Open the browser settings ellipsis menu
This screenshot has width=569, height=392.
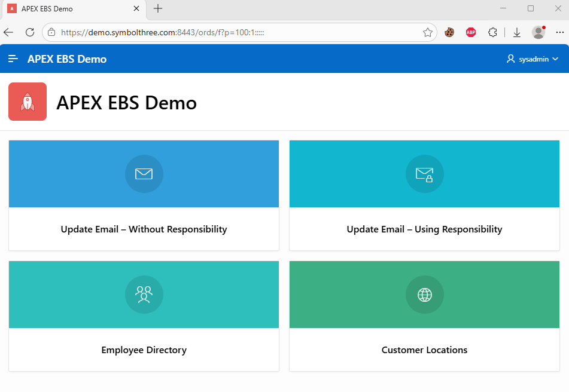coord(559,32)
